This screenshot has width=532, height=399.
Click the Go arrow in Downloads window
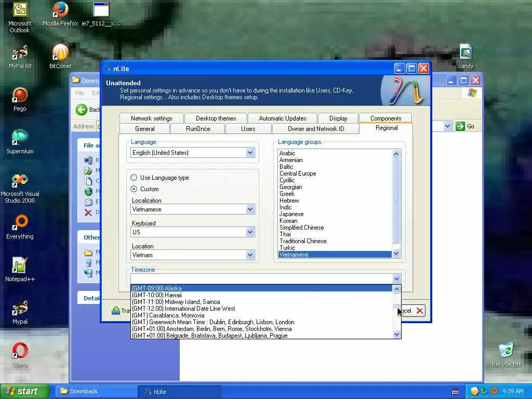pos(460,126)
